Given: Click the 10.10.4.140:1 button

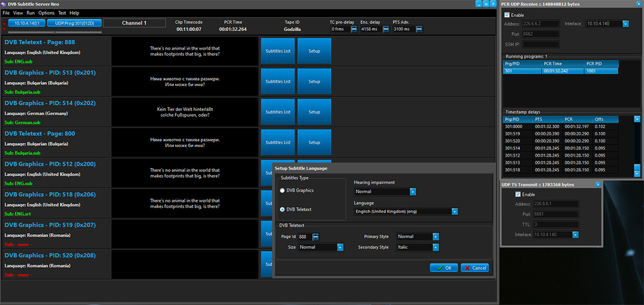Looking at the screenshot, I should tap(27, 23).
